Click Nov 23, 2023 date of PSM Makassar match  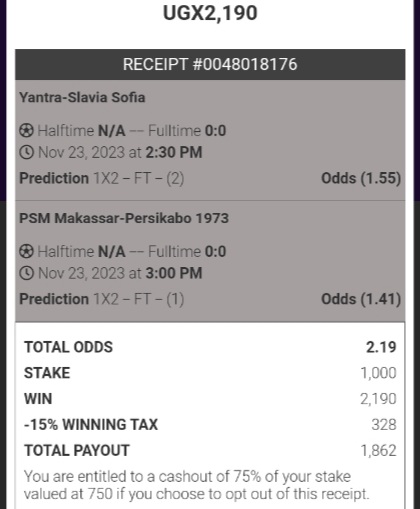click(x=81, y=273)
